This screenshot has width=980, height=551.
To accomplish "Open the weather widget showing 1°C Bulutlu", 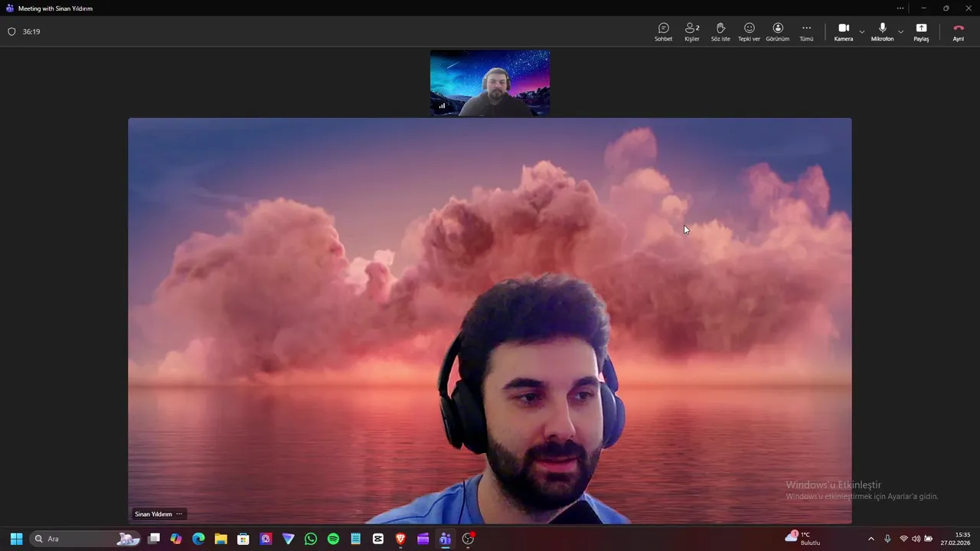I will [x=802, y=539].
